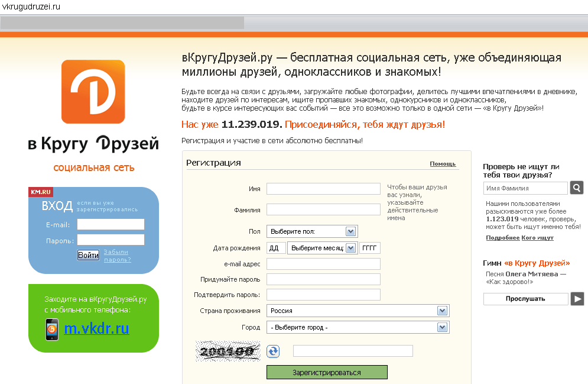Click the Прослушать listen button

[525, 299]
